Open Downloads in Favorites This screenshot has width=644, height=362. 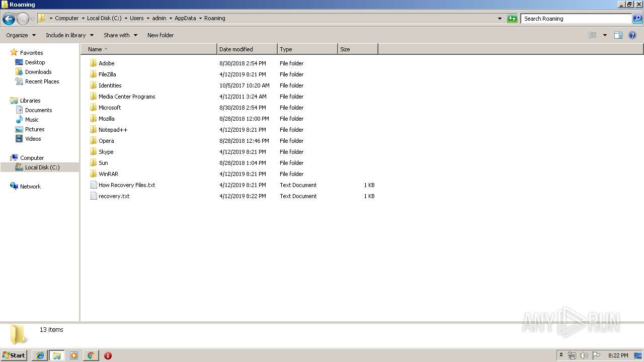(x=38, y=72)
